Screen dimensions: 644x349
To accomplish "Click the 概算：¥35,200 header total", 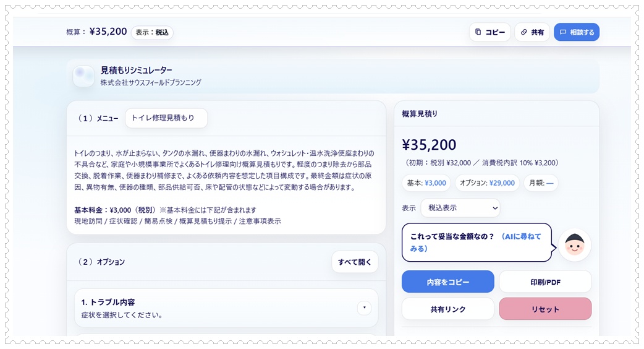I will (96, 32).
